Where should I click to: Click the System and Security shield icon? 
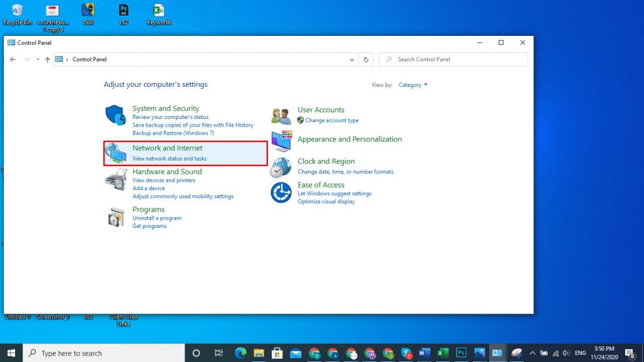[116, 115]
